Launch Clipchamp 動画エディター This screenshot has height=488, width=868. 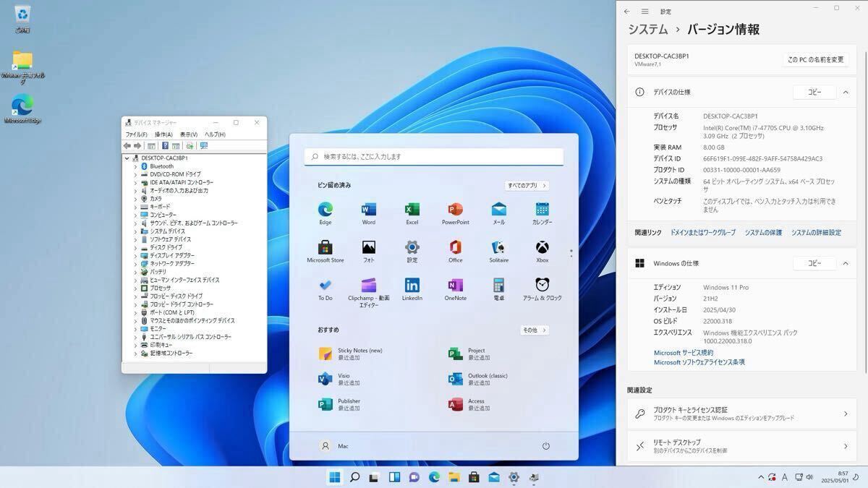369,292
